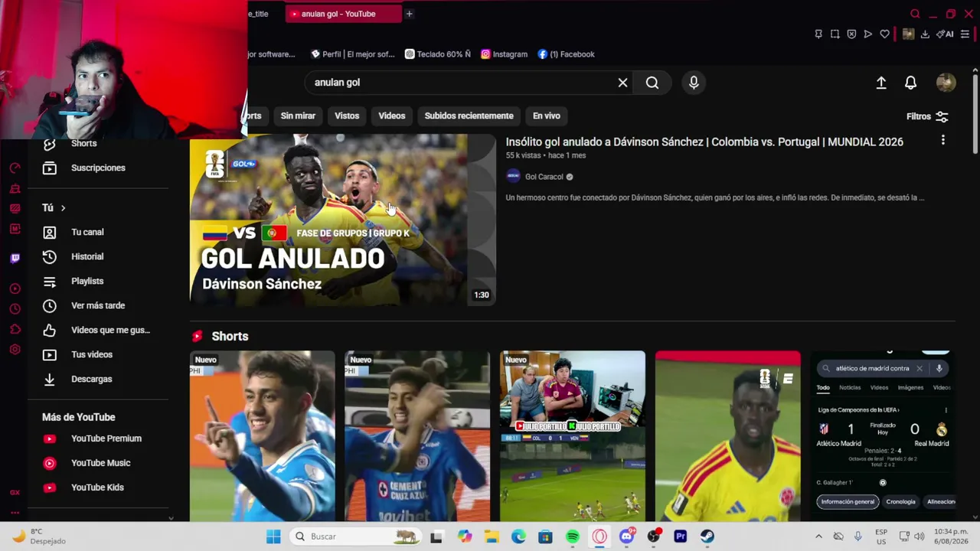Start voice search with the microphone icon
The width and height of the screenshot is (980, 551).
click(x=694, y=83)
